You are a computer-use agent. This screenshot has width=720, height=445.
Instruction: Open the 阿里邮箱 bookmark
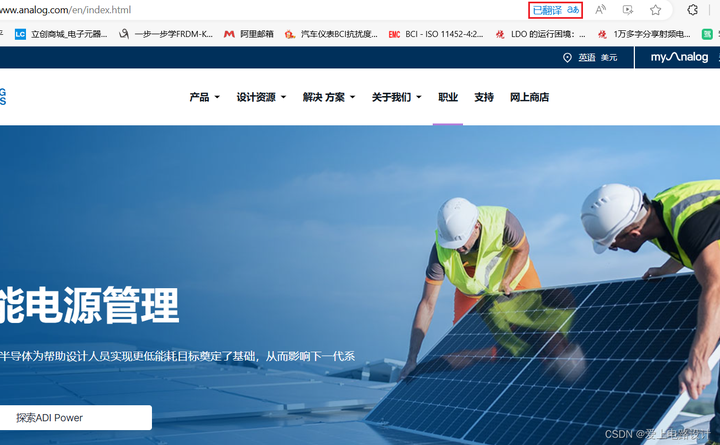248,34
